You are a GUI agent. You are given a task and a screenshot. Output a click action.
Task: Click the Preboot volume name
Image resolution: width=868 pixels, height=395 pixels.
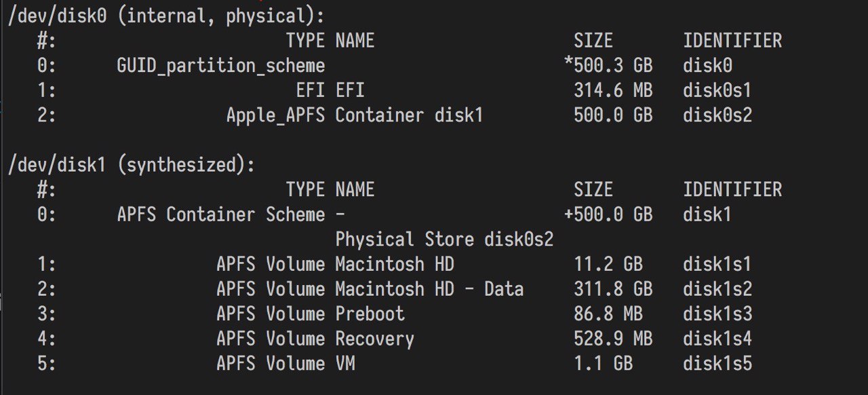tap(370, 314)
